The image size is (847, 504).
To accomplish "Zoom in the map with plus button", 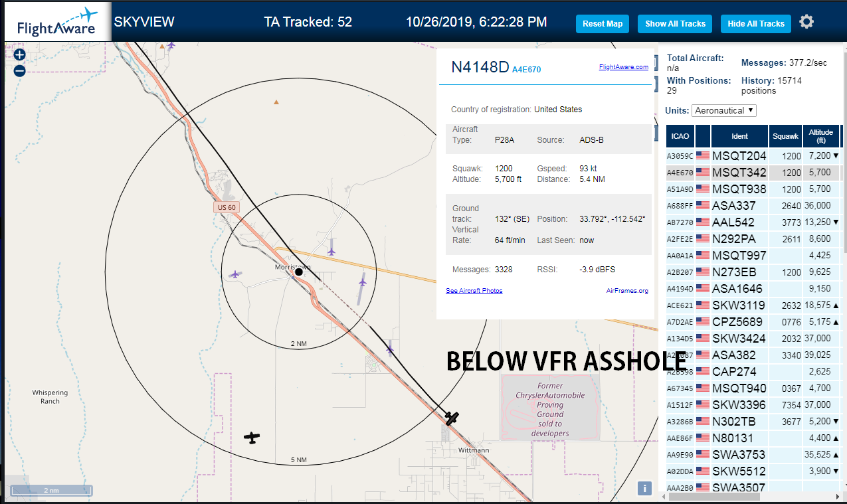I will 19,54.
